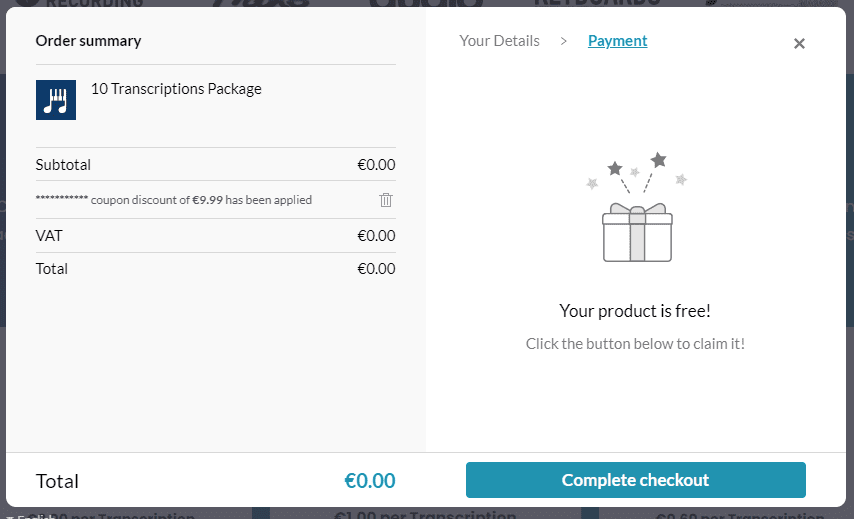Click the 10 Transcriptions Package title
The width and height of the screenshot is (854, 519).
[x=176, y=89]
